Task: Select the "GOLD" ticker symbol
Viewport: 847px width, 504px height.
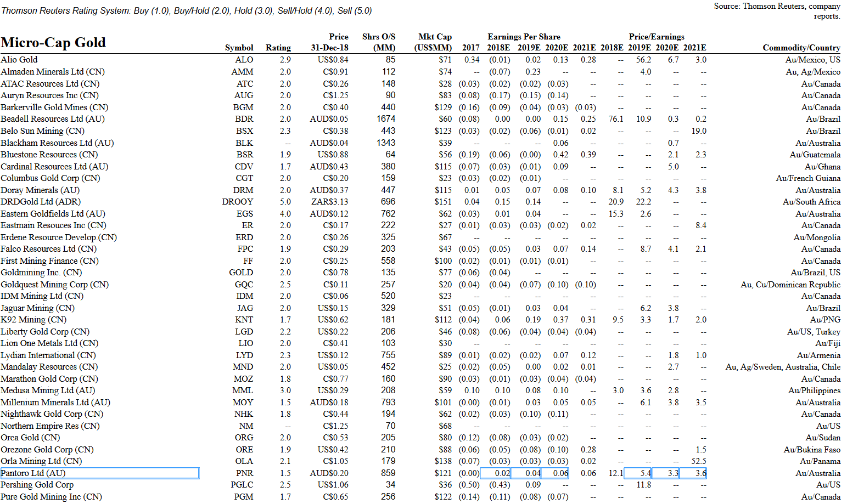Action: click(242, 273)
